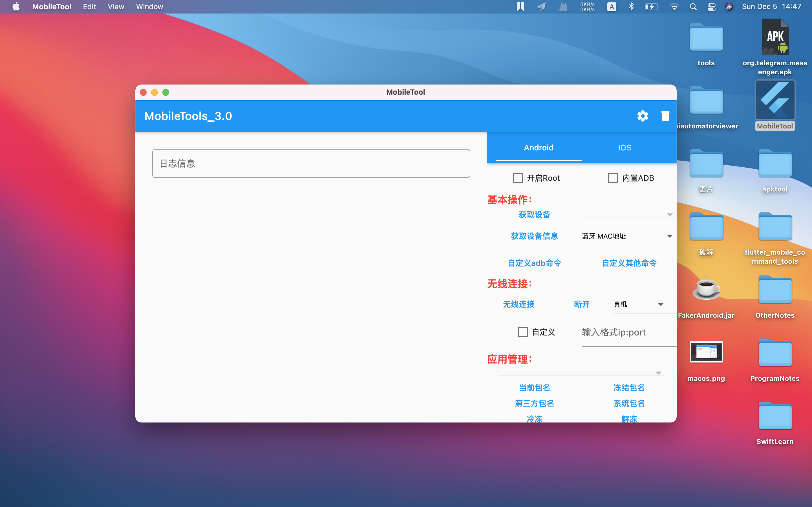Open the uiautomatorviewer folder

[706, 101]
